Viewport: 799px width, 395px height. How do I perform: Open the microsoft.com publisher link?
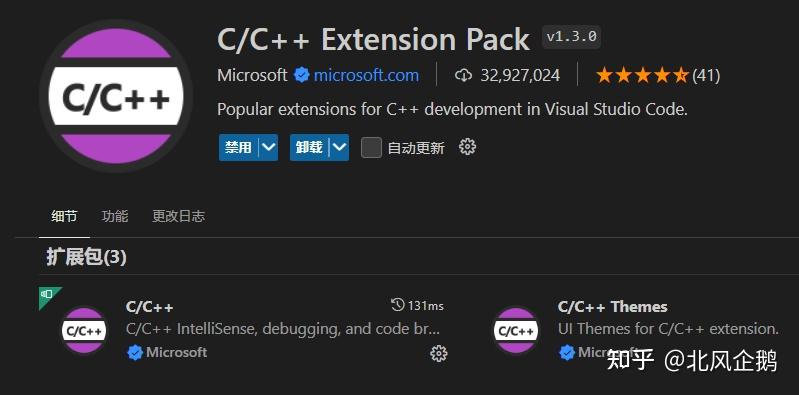coord(366,75)
